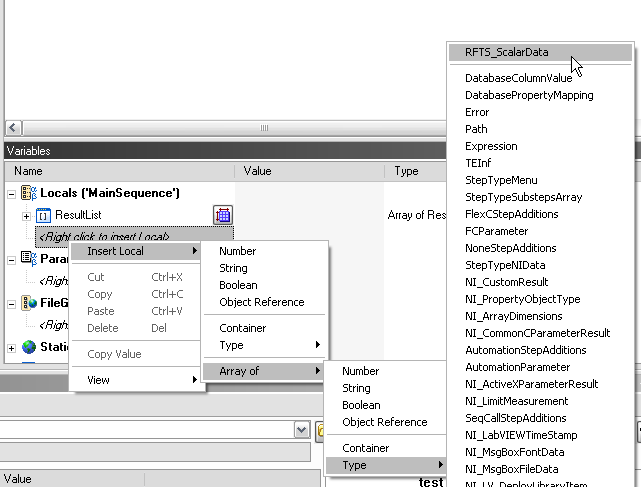This screenshot has width=641, height=487.
Task: Open the Type submenu under Array of
Action: [385, 465]
